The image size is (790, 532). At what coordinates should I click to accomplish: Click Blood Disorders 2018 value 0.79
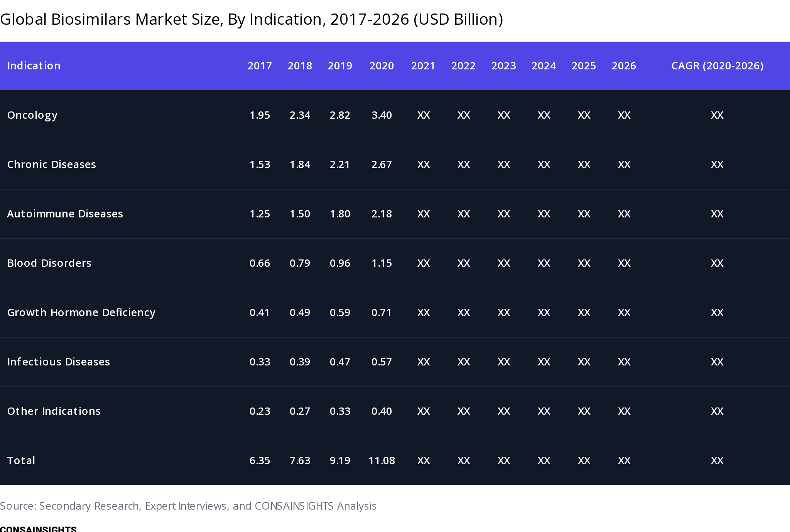click(x=300, y=263)
